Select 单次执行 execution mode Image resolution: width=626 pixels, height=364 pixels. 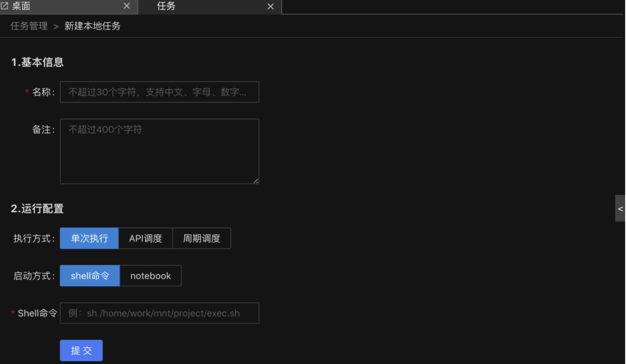89,238
